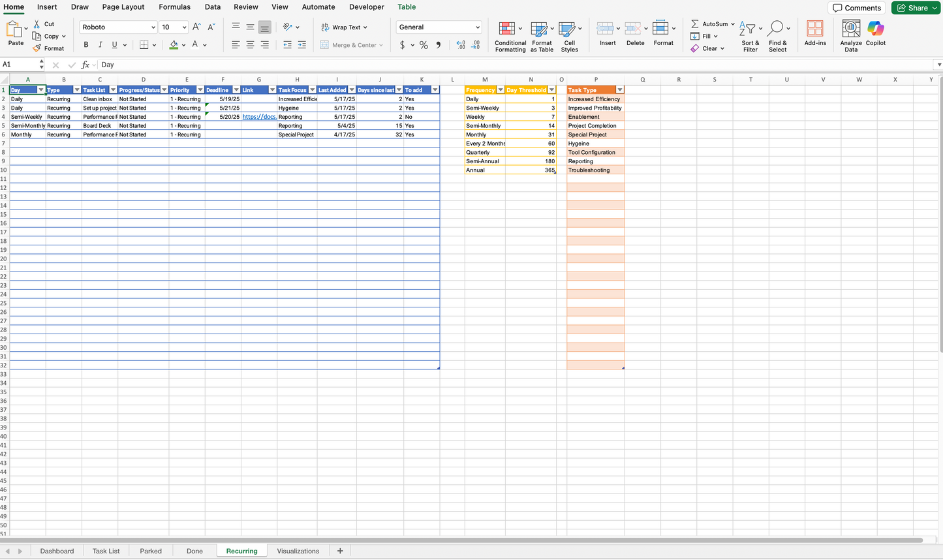
Task: Open the https://docs link in row 4
Action: pyautogui.click(x=259, y=117)
